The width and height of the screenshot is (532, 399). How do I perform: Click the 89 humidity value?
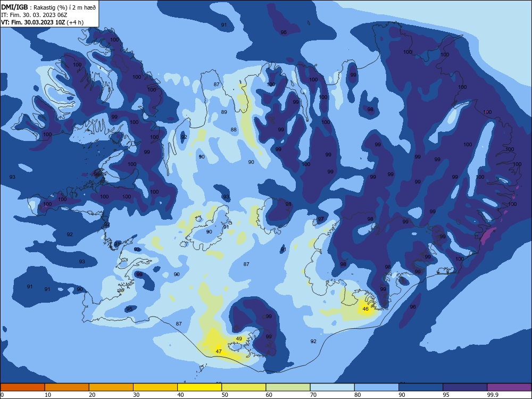(224, 112)
